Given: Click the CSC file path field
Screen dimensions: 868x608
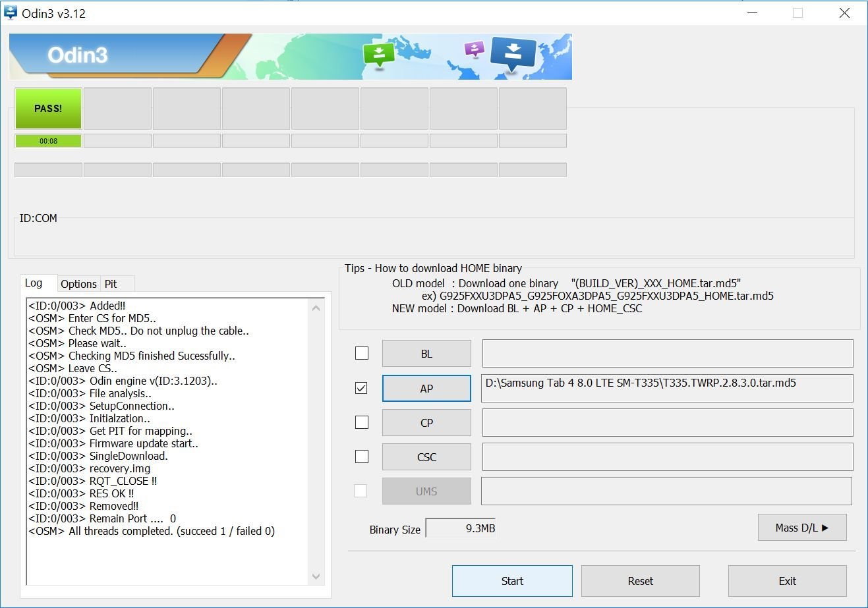Looking at the screenshot, I should [668, 456].
